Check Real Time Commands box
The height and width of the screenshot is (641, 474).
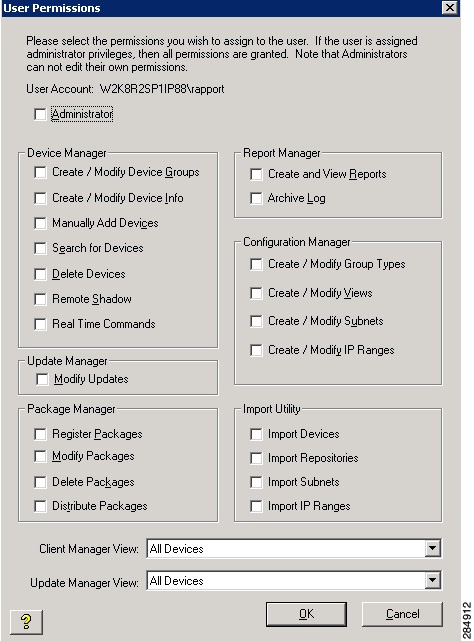coord(40,324)
